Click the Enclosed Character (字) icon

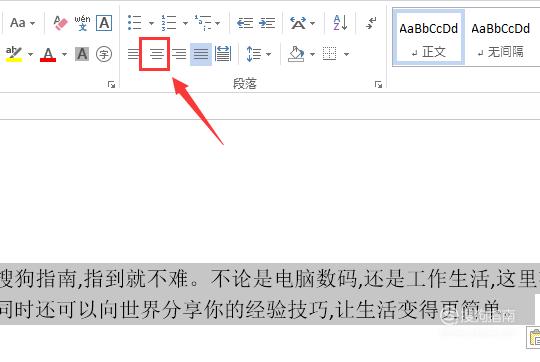pyautogui.click(x=104, y=54)
